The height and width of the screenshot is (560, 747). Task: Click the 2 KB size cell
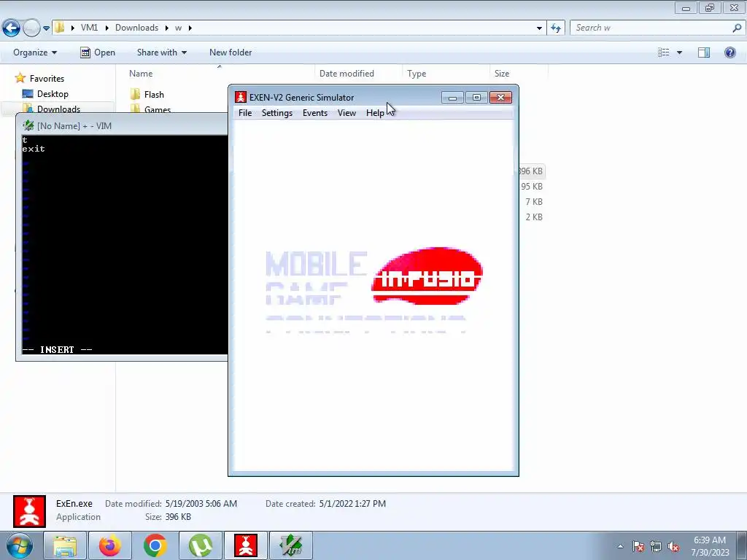click(x=533, y=217)
